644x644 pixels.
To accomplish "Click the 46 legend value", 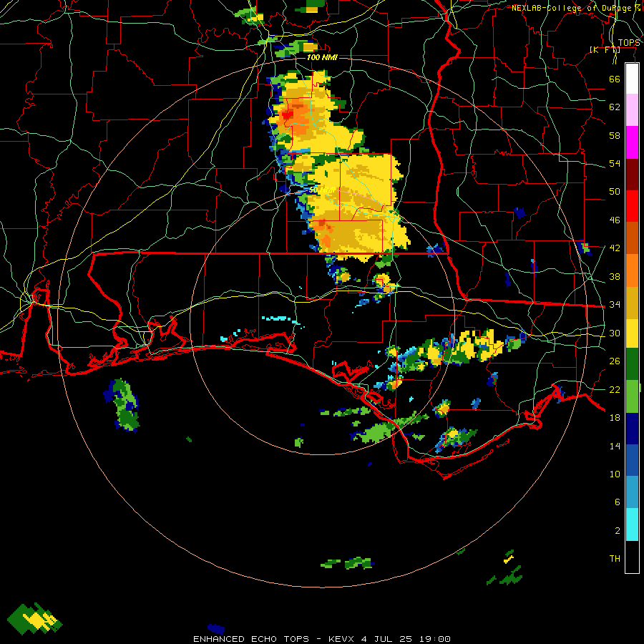I will coord(615,220).
